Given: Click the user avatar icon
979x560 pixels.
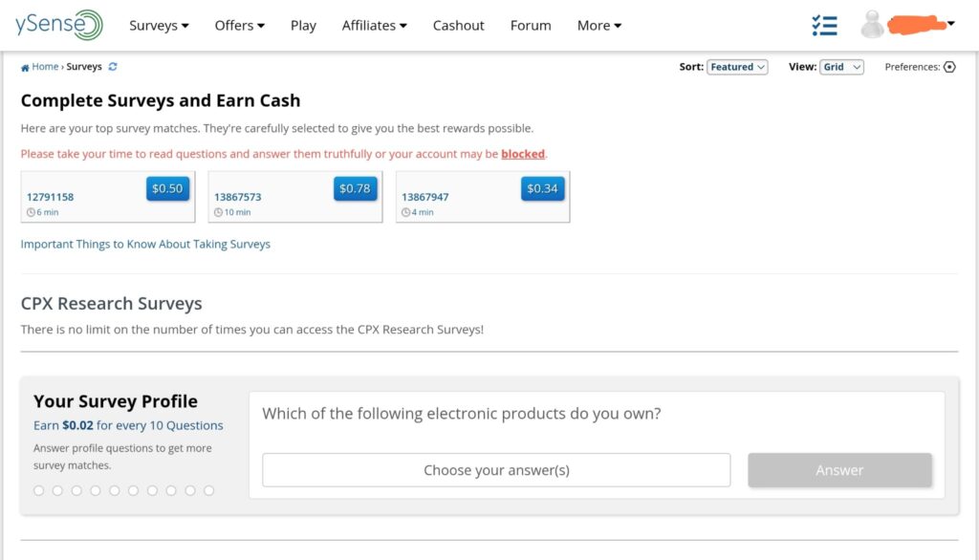Looking at the screenshot, I should point(872,24).
